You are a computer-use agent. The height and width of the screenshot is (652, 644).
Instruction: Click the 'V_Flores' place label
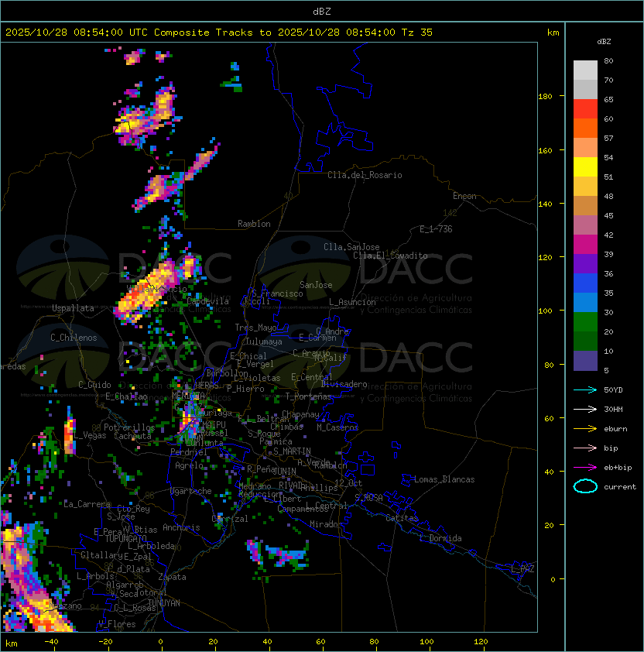117,624
